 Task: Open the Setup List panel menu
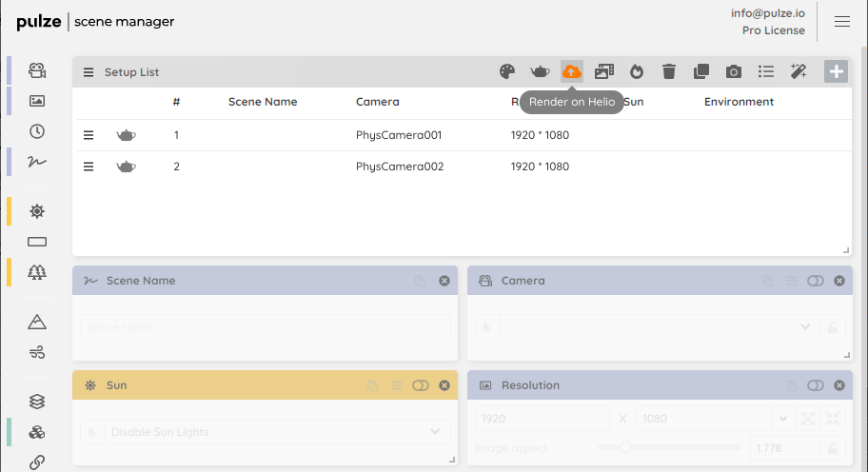pyautogui.click(x=89, y=72)
